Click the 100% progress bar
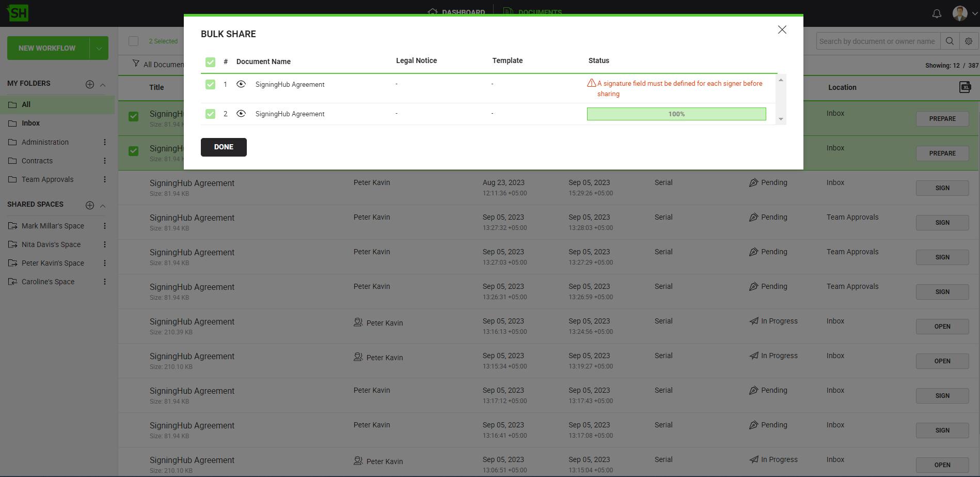Image resolution: width=980 pixels, height=477 pixels. click(676, 114)
